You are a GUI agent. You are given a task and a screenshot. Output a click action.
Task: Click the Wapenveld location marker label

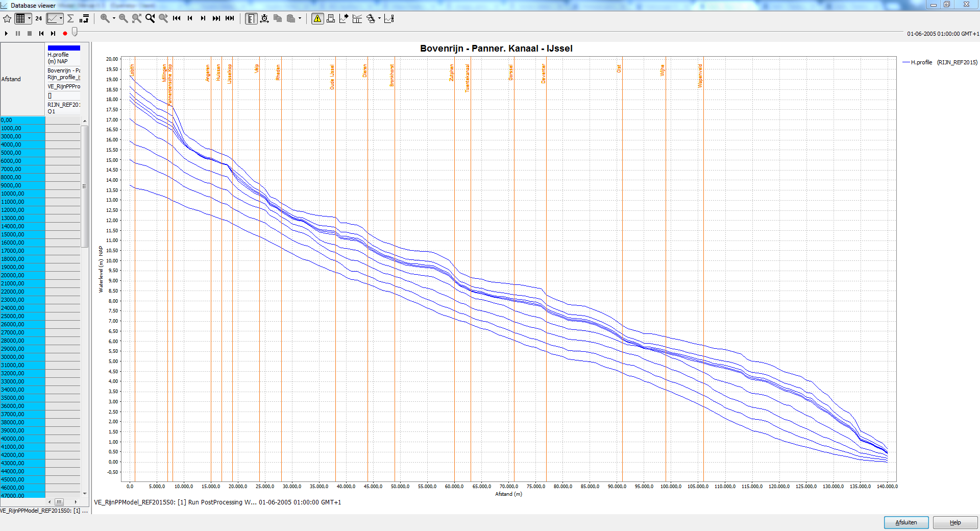(x=700, y=76)
